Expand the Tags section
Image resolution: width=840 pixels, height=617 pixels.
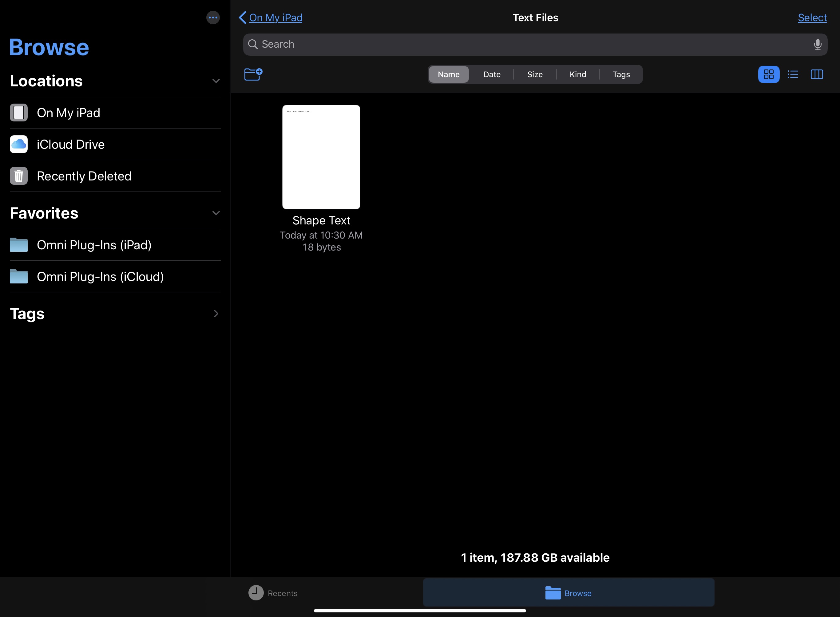point(216,314)
